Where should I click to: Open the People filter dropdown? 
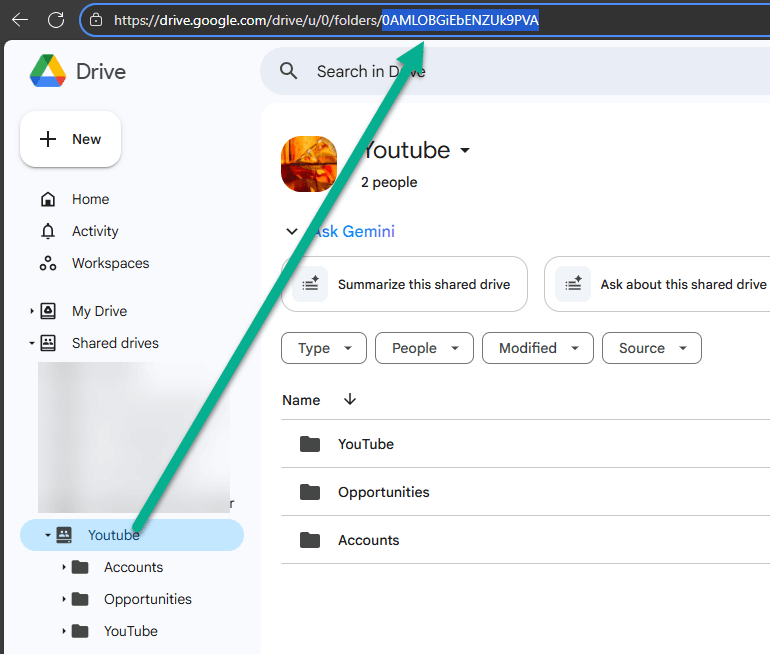(x=424, y=348)
